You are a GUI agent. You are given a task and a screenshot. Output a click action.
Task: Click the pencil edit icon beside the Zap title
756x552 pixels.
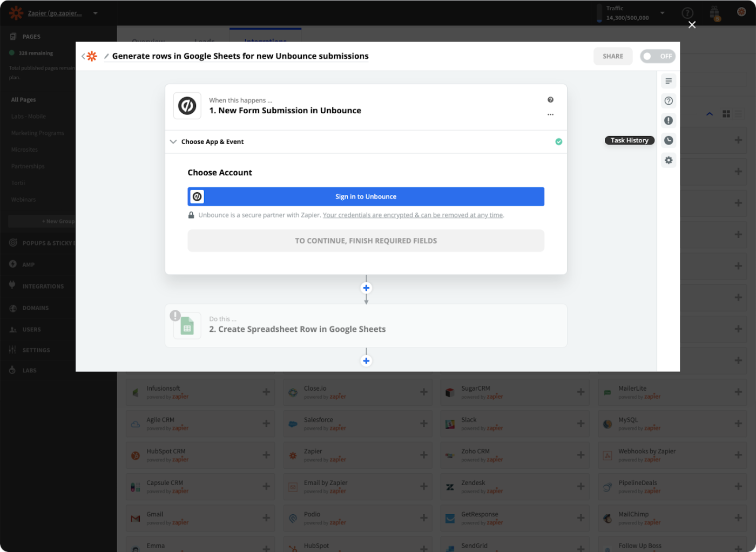tap(106, 56)
